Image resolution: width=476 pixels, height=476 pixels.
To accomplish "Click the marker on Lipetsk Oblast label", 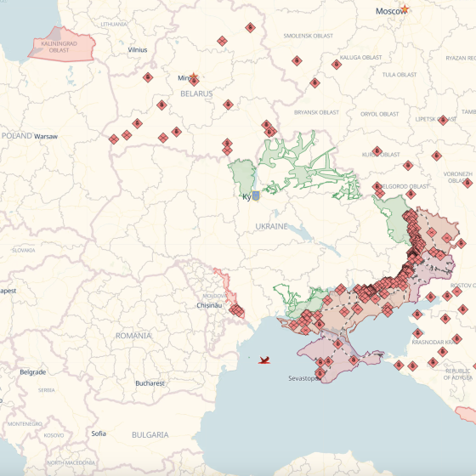I will point(443,120).
